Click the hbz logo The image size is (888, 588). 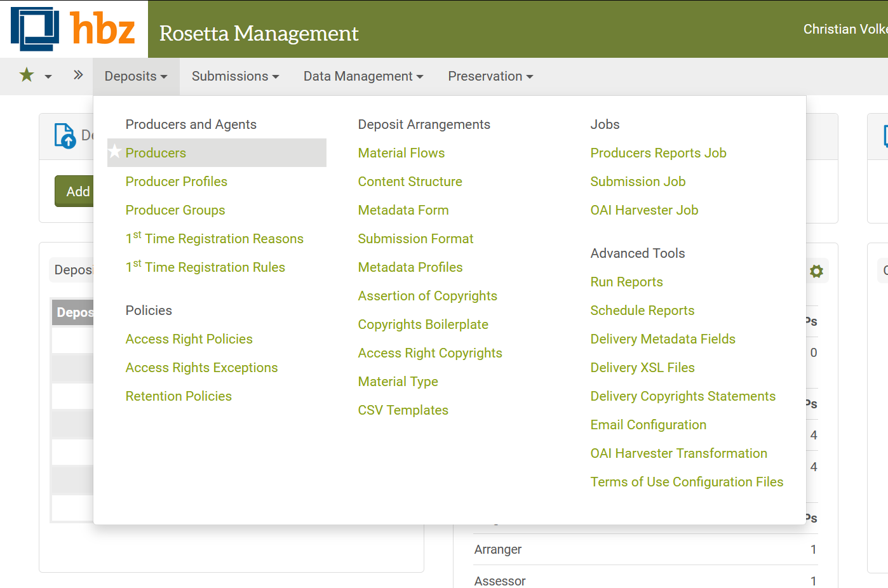pyautogui.click(x=73, y=29)
